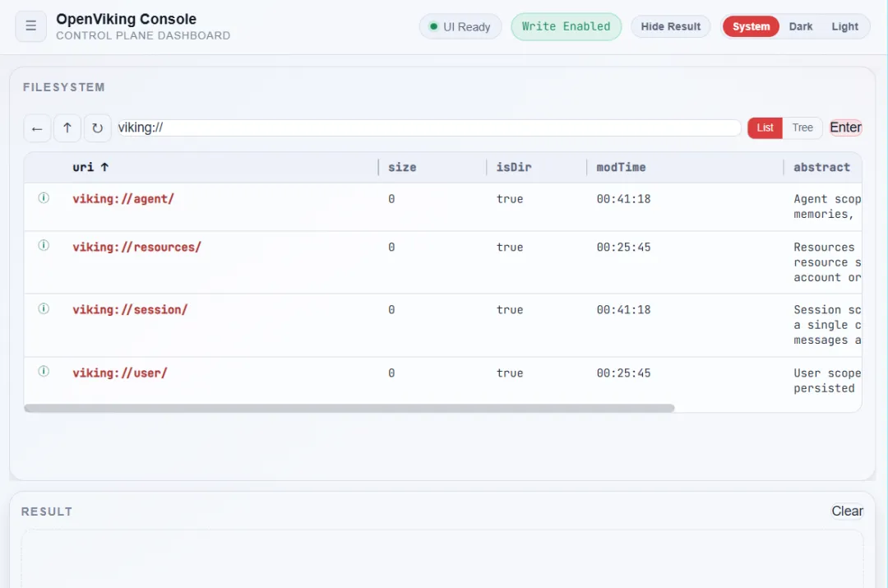
Task: Click Hide Result toggle button
Action: pyautogui.click(x=671, y=26)
